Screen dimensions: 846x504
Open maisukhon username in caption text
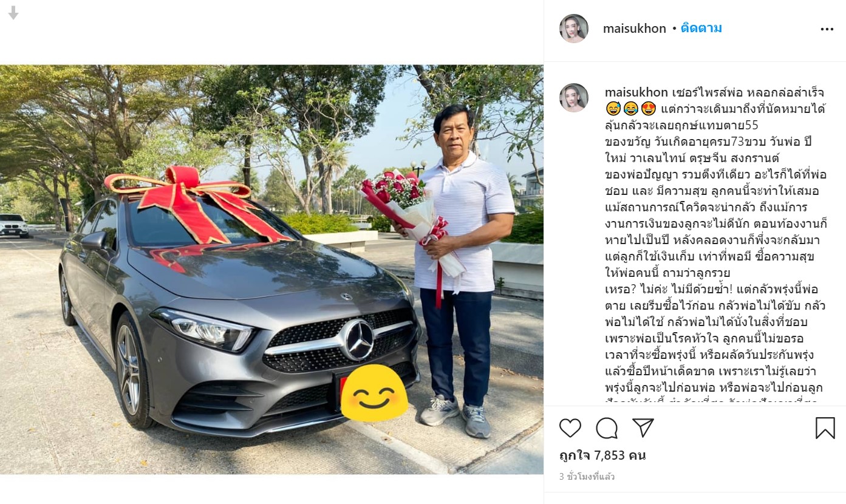(636, 93)
